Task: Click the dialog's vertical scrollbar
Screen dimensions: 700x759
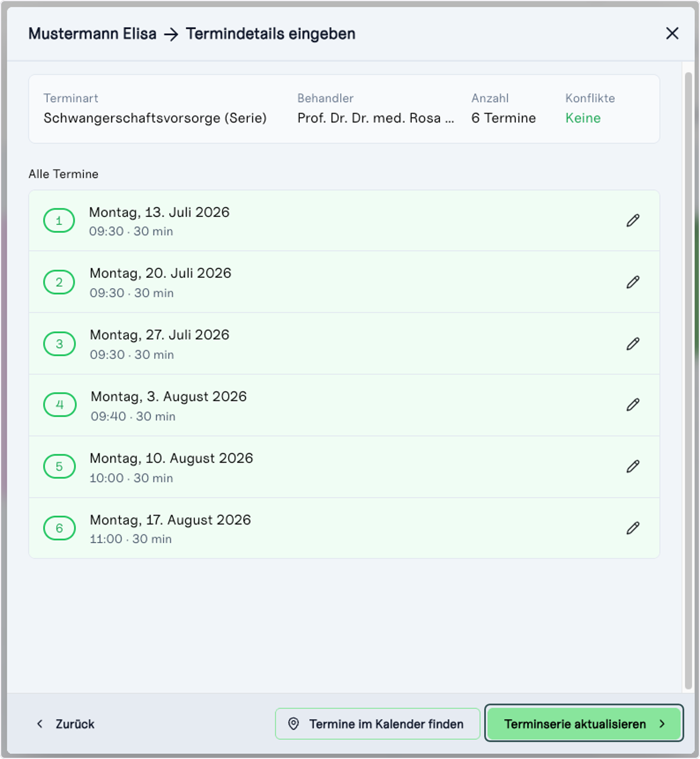Action: click(688, 380)
